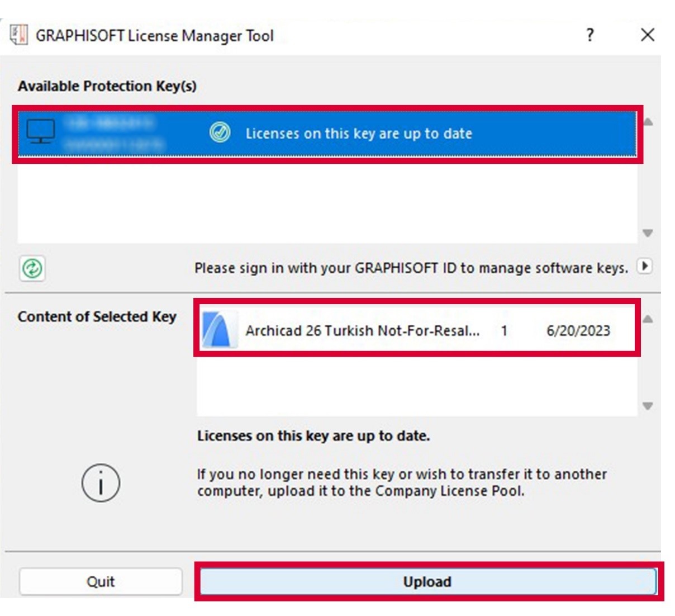Click the sign in with GRAPHISOFT ID text

(411, 268)
